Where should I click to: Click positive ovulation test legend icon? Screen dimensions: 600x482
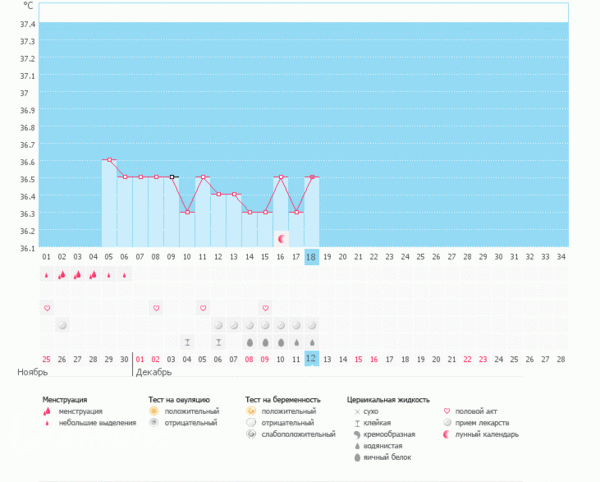(x=153, y=411)
